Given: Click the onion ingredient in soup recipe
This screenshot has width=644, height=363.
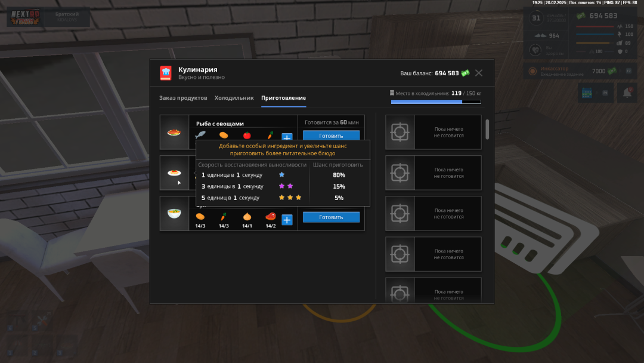Looking at the screenshot, I should pyautogui.click(x=247, y=217).
